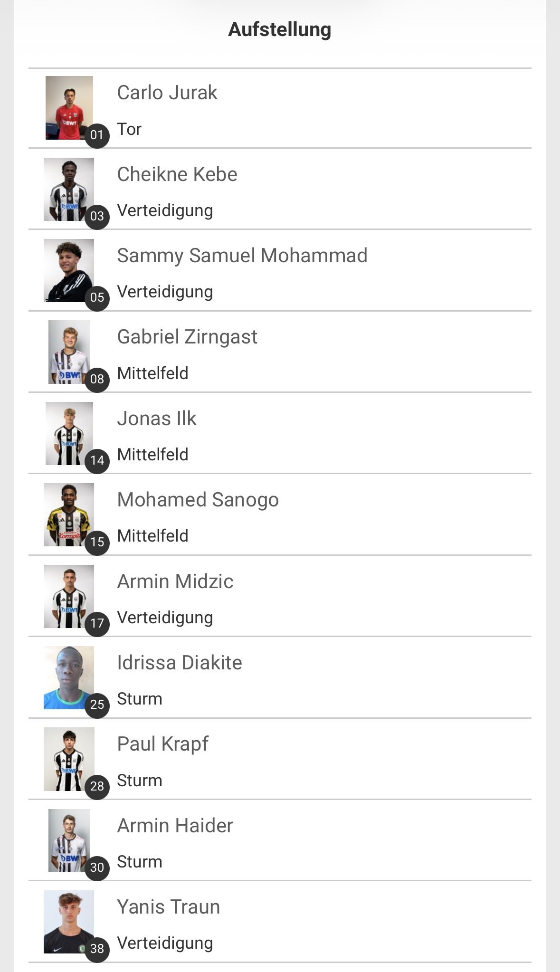Select player name Sammy Samuel Mohammad
The width and height of the screenshot is (560, 972).
(x=242, y=256)
